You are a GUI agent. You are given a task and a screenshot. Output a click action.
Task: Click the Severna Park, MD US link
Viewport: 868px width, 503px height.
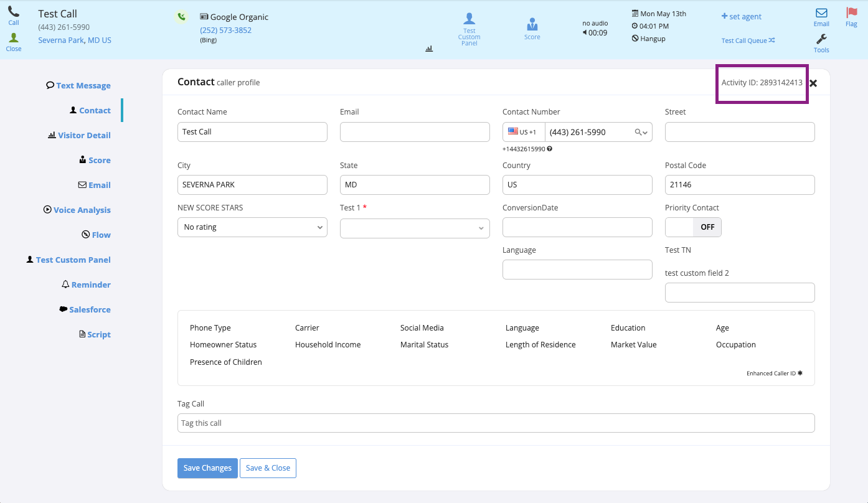[x=75, y=40]
